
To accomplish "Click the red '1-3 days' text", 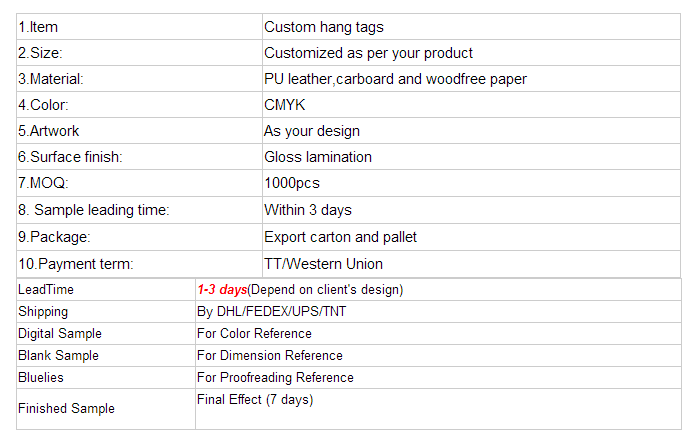I will [x=222, y=289].
